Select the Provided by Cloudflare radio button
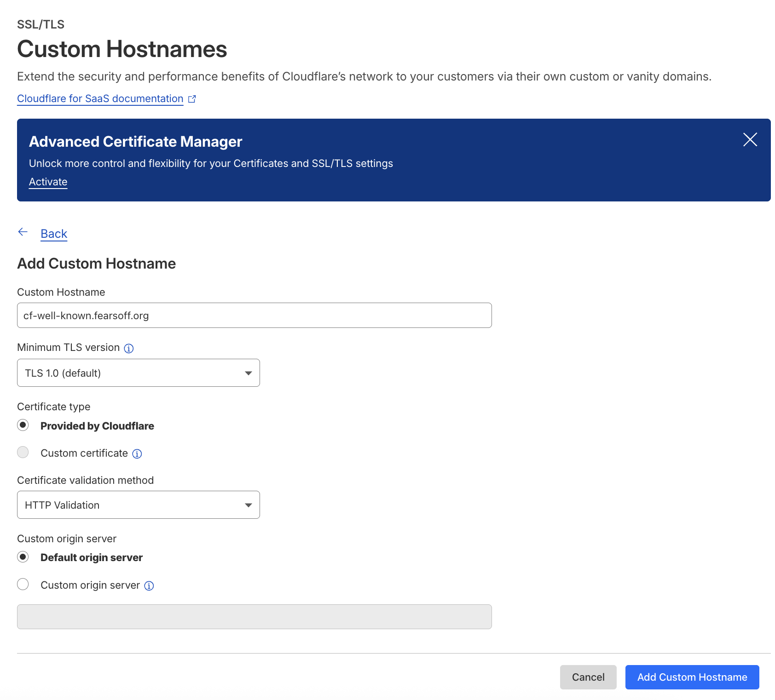The image size is (775, 700). click(23, 425)
